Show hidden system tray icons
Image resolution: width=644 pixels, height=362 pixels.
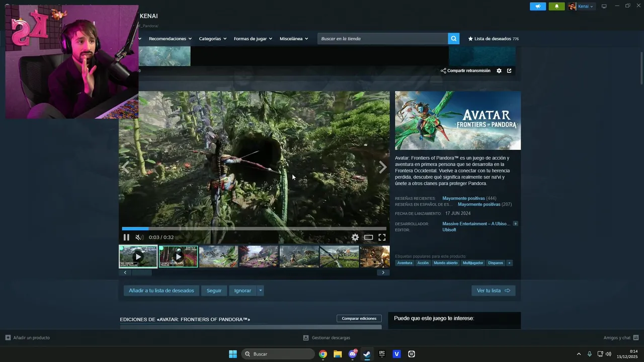pyautogui.click(x=579, y=354)
